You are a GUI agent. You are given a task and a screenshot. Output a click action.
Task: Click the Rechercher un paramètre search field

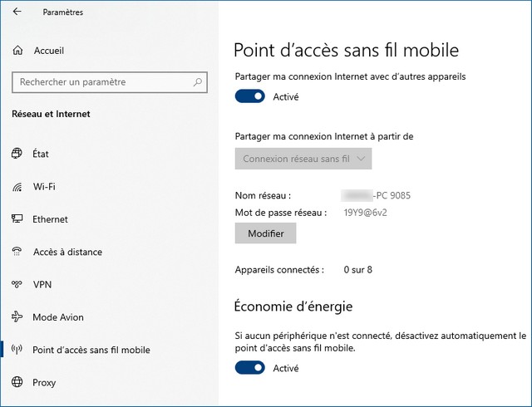click(x=110, y=81)
